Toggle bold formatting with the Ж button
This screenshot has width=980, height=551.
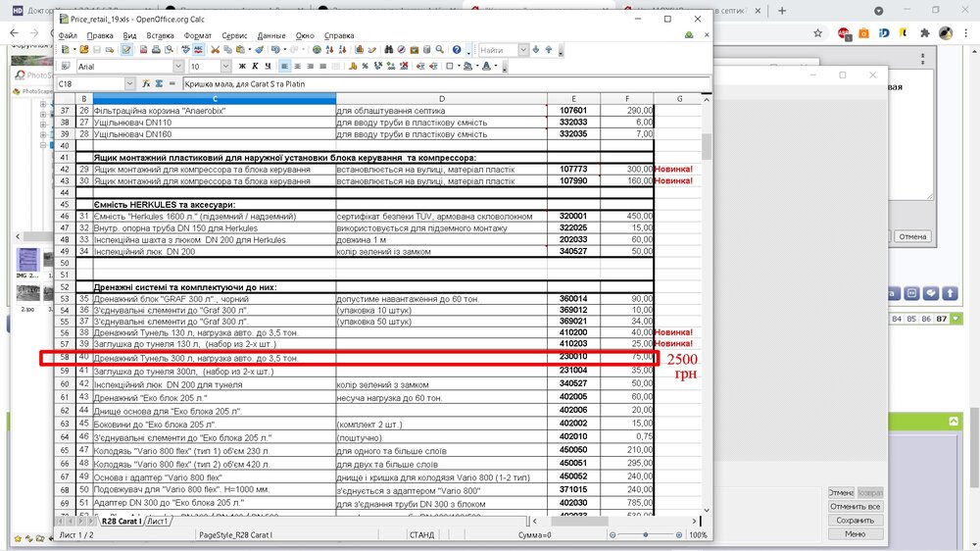tap(243, 67)
